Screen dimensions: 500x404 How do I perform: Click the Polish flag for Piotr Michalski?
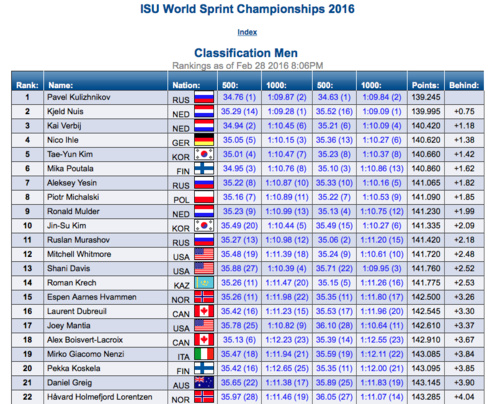click(x=204, y=197)
